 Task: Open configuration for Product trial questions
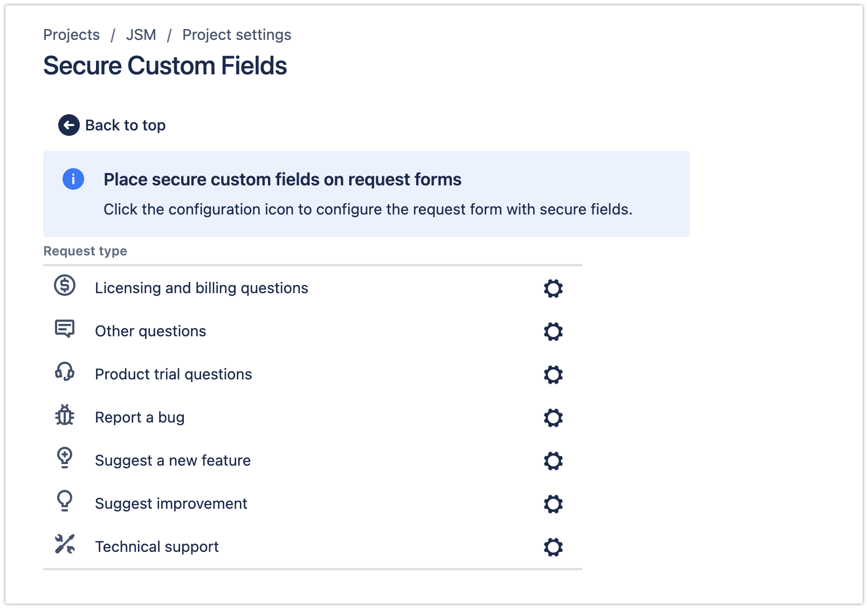point(553,375)
